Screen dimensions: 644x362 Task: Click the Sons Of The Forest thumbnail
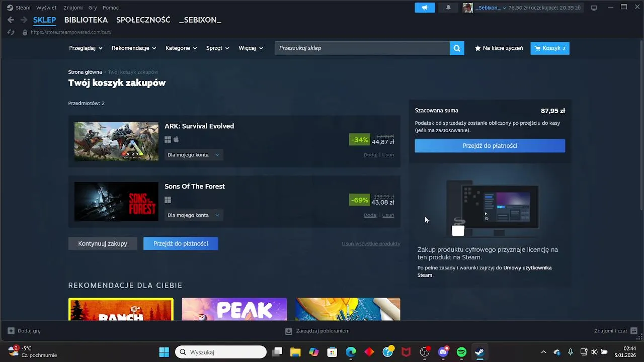[x=116, y=202]
